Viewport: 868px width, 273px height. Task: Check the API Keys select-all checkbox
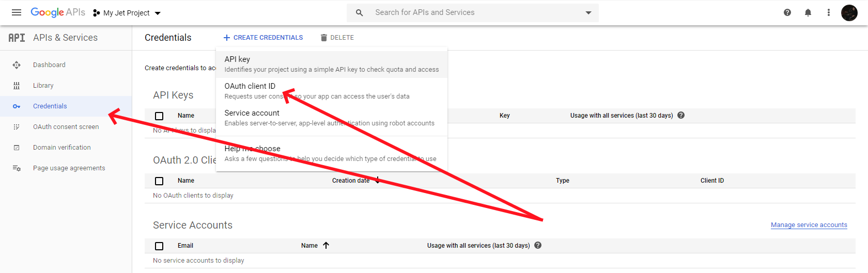pos(159,116)
